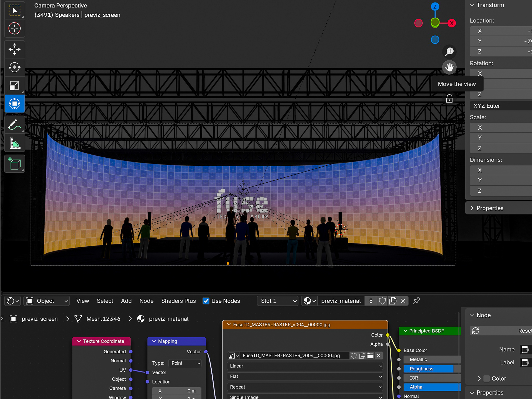Open the Select menu in shader editor

[105, 301]
